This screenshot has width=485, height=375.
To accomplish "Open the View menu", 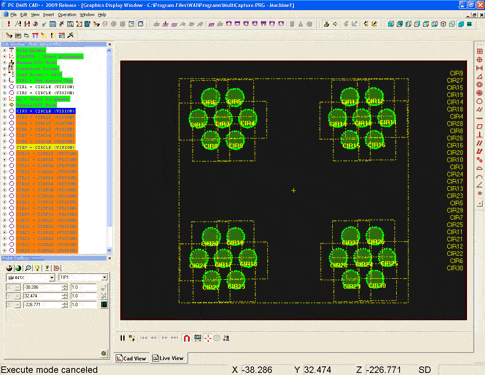I will pyautogui.click(x=35, y=15).
